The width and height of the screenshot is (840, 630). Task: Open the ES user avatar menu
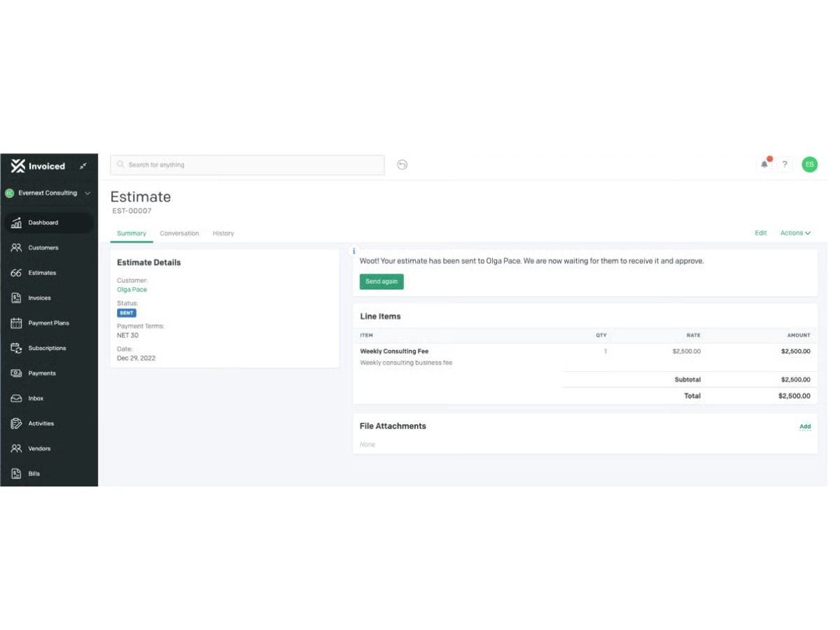click(809, 164)
